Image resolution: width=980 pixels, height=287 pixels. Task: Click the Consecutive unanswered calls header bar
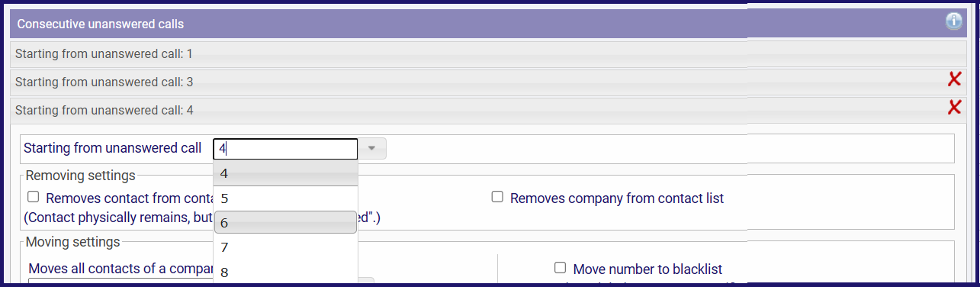(488, 24)
